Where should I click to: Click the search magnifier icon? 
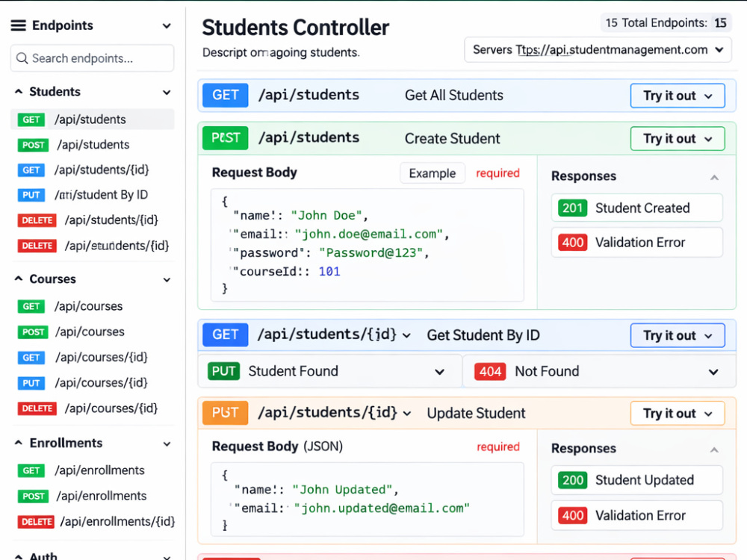pos(22,58)
